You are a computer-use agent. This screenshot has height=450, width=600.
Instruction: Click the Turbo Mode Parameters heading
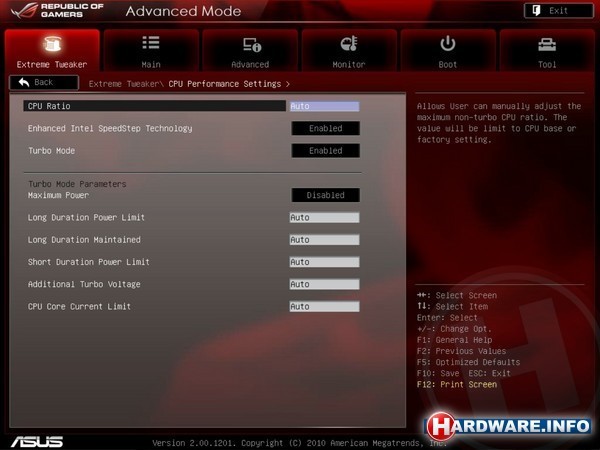77,184
